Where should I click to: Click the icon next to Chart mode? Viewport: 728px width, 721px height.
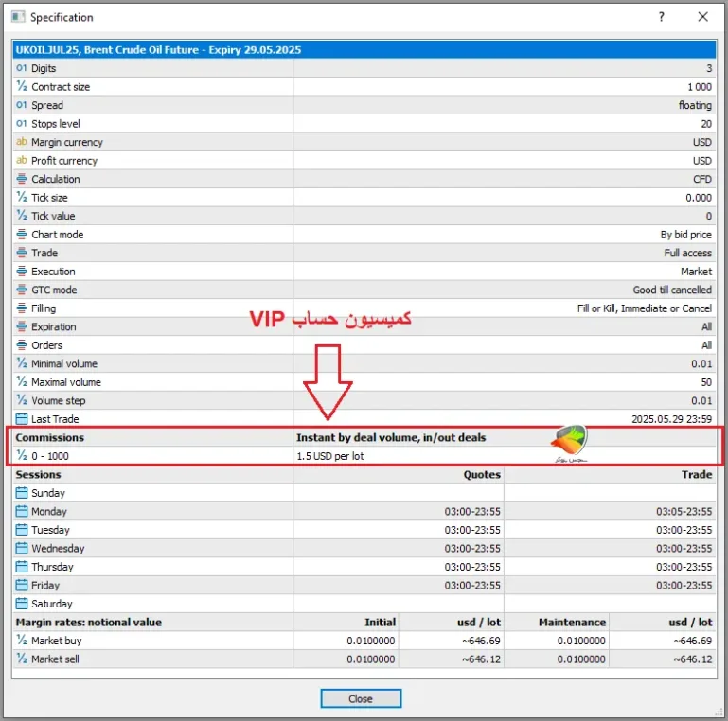22,234
